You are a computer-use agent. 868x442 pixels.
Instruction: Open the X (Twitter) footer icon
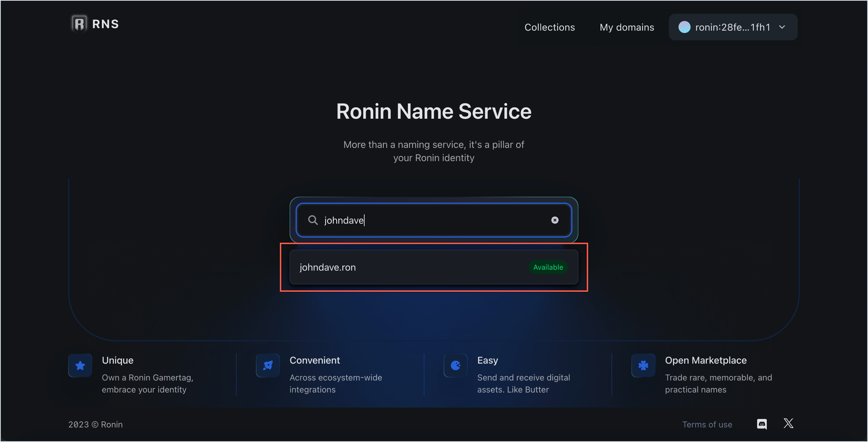point(789,424)
